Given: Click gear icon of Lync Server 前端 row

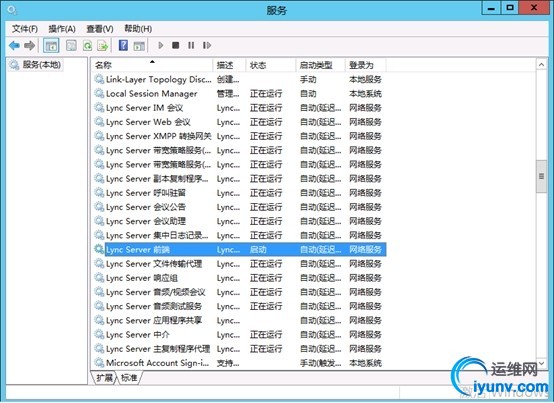Looking at the screenshot, I should tap(99, 249).
